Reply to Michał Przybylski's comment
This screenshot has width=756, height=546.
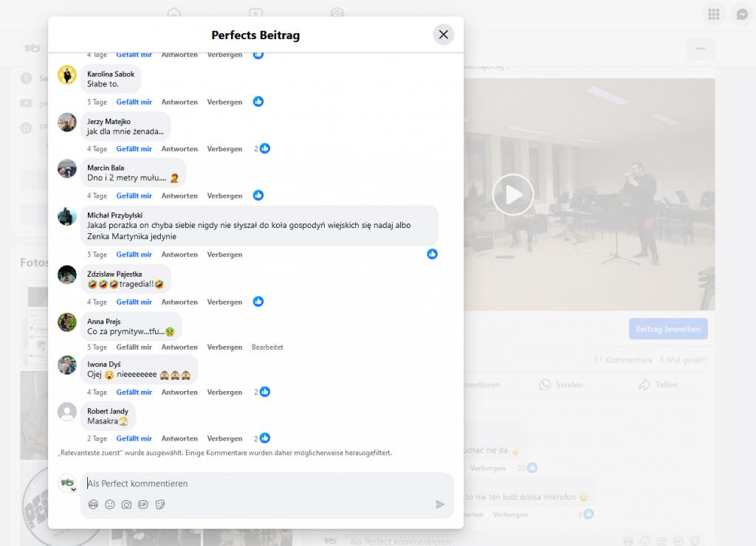click(179, 255)
